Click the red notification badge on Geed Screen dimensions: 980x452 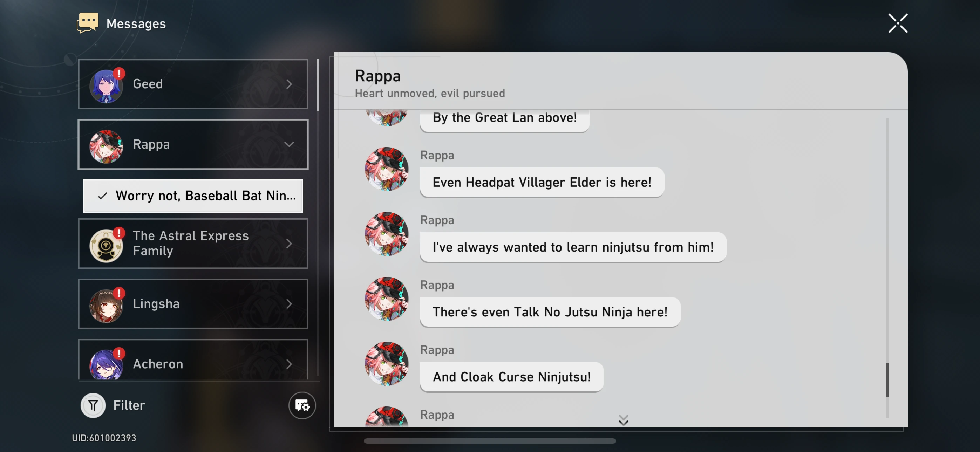click(x=120, y=74)
